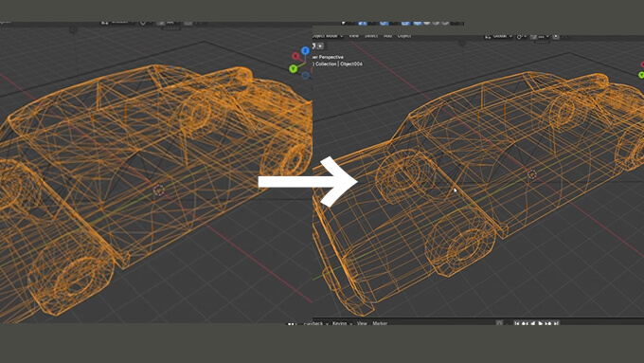Toggle snapping magnet in right viewport header
644x363 pixels.
(533, 37)
